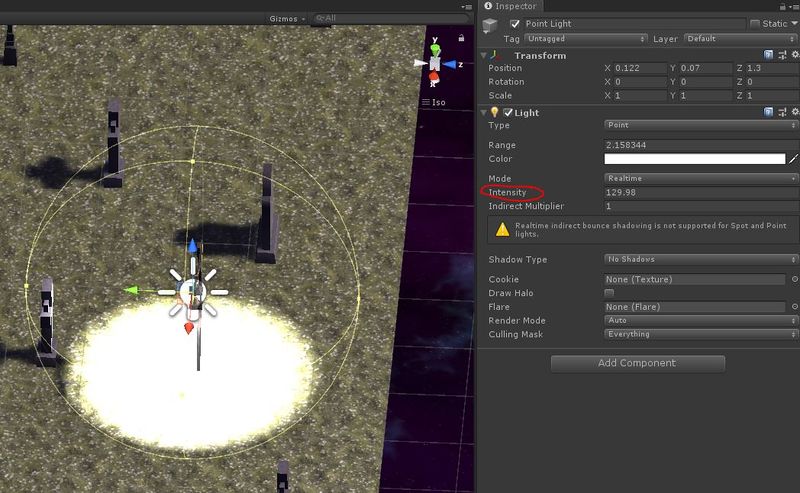Collapse the Transform component foldout
The image size is (800, 493).
pos(483,55)
